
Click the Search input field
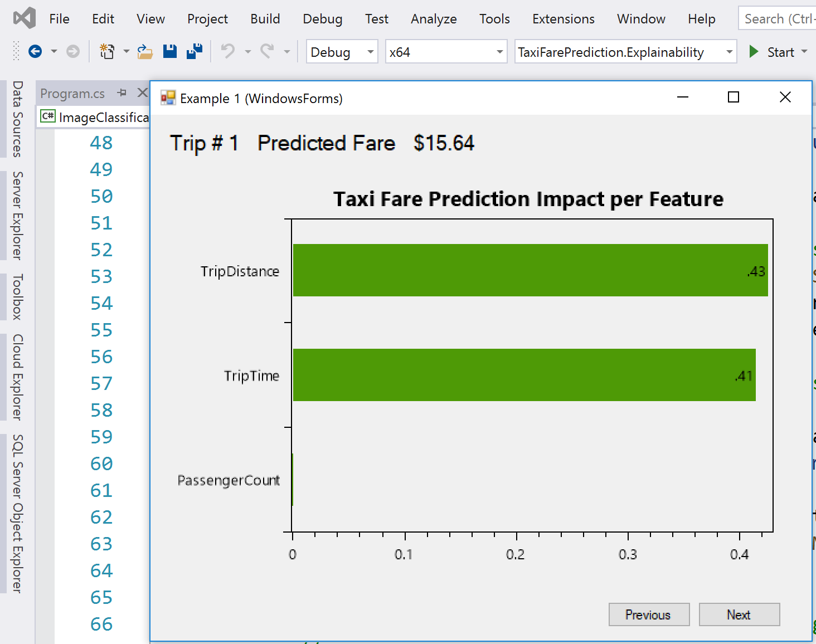point(777,19)
